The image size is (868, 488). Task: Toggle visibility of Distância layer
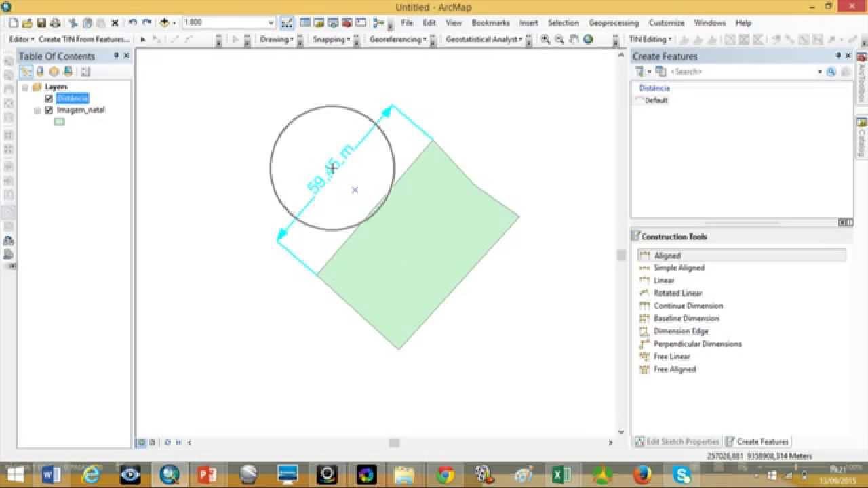tap(48, 98)
